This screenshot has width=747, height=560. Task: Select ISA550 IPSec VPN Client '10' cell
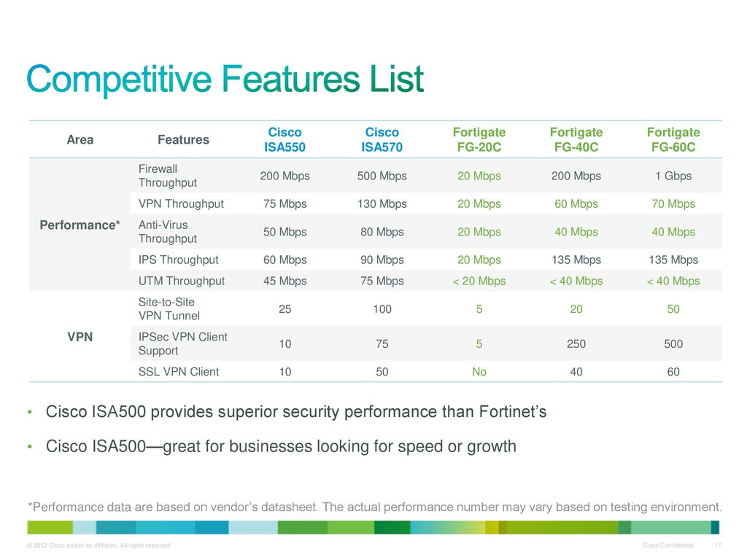click(285, 344)
